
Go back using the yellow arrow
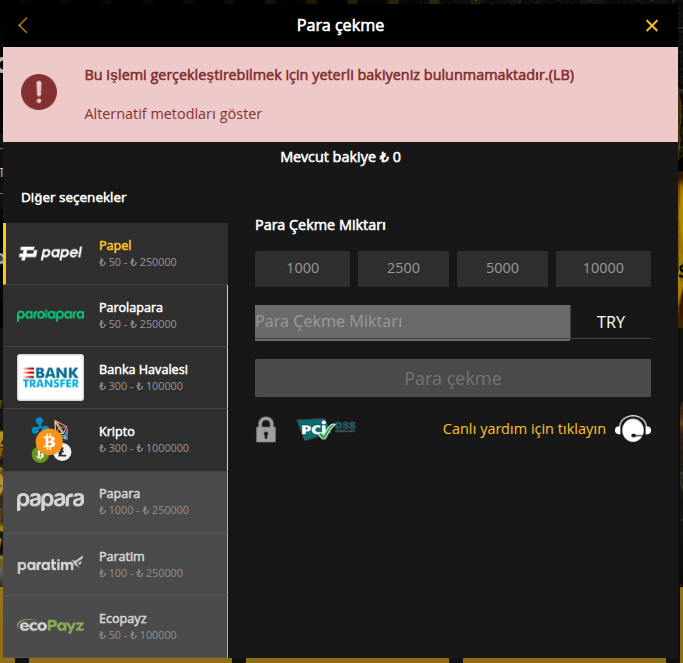(x=23, y=25)
